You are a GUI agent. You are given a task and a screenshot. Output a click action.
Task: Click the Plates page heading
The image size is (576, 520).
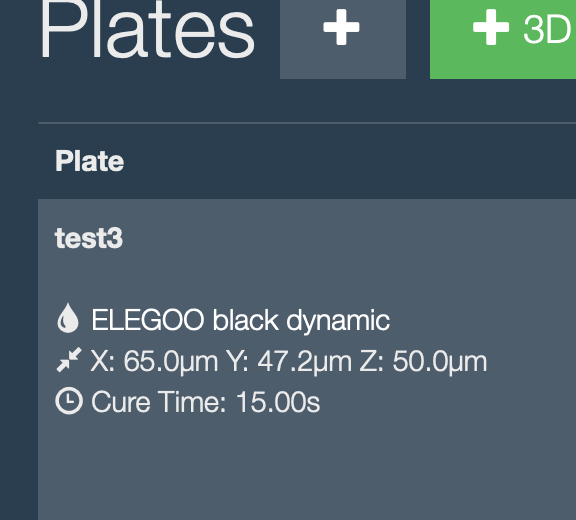[x=147, y=29]
